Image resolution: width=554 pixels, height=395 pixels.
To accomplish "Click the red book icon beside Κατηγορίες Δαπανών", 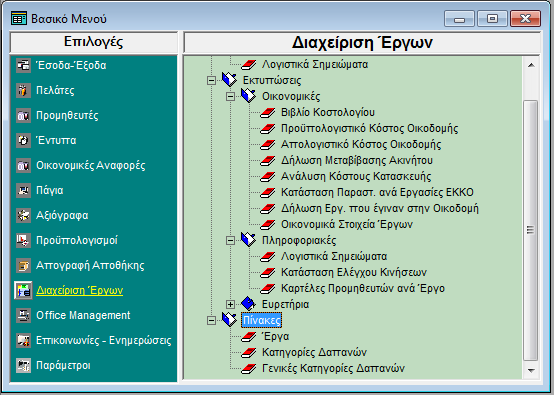I will (x=249, y=353).
